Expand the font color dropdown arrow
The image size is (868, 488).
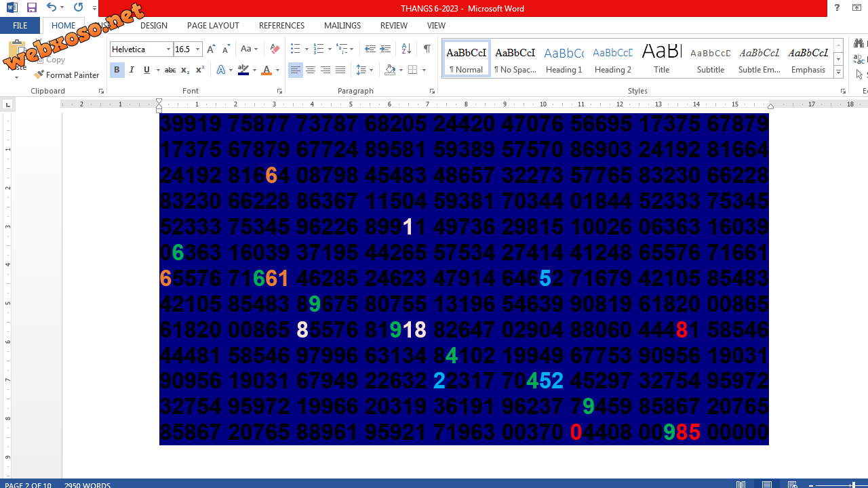tap(277, 70)
